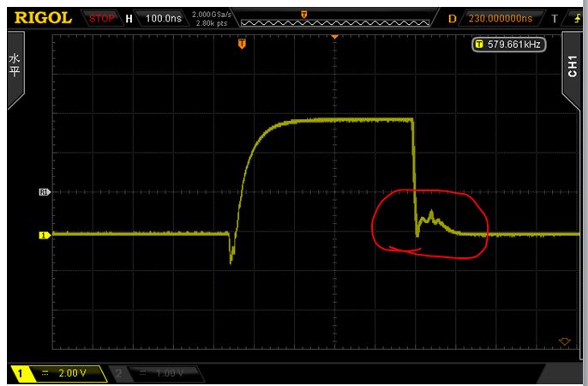Click the orange trigger position marker on the grid
588x386 pixels.
pos(242,44)
